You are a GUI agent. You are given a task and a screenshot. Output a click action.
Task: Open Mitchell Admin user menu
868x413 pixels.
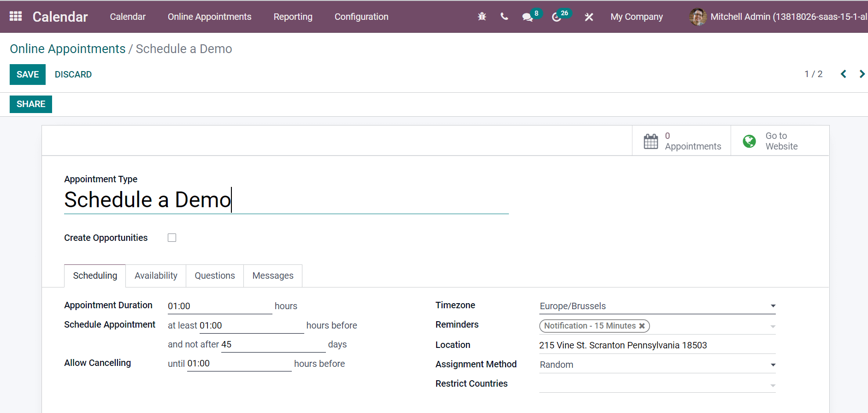[x=778, y=17]
